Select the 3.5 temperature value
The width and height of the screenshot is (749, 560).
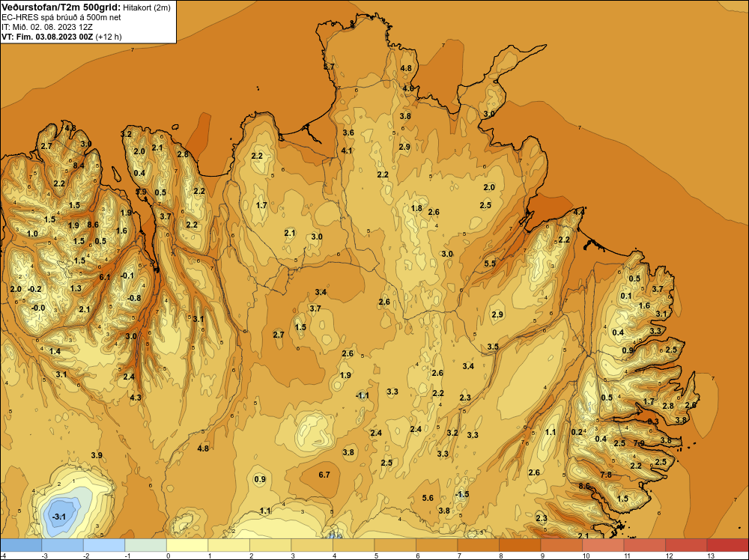coord(493,347)
